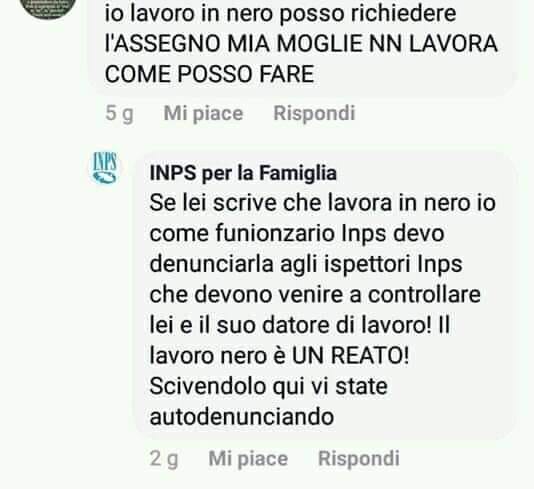The image size is (534, 489).
Task: Tap the text "COME POSSO FARE"
Action: pos(209,74)
